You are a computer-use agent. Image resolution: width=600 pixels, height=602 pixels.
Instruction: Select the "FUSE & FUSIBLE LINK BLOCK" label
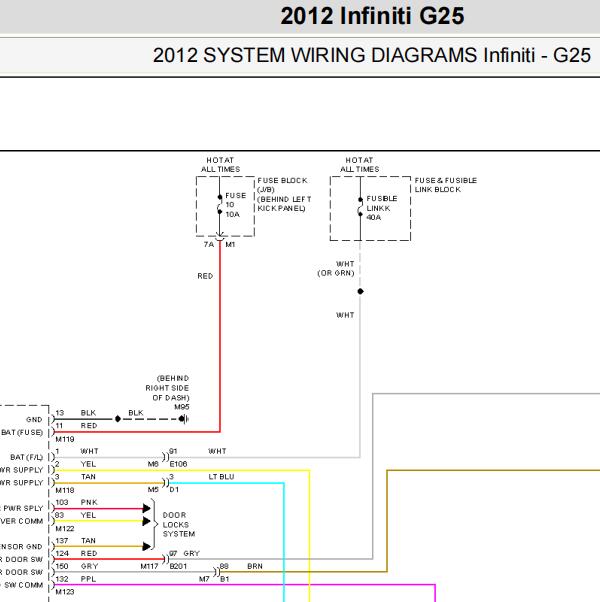(x=445, y=185)
